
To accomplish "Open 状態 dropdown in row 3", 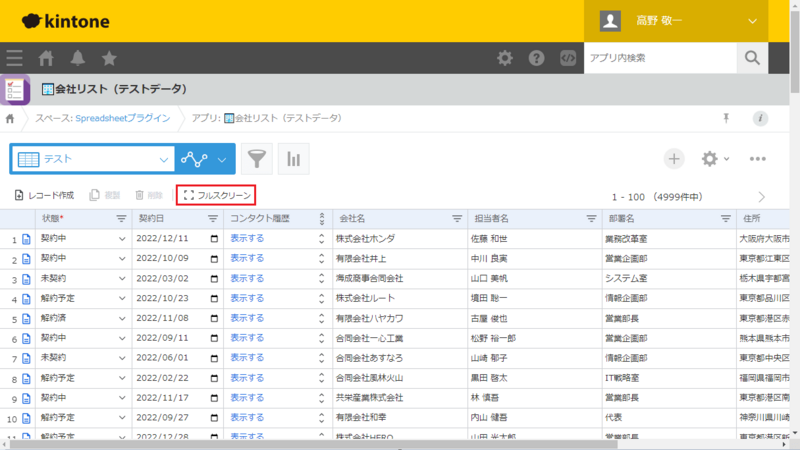I will (x=122, y=279).
